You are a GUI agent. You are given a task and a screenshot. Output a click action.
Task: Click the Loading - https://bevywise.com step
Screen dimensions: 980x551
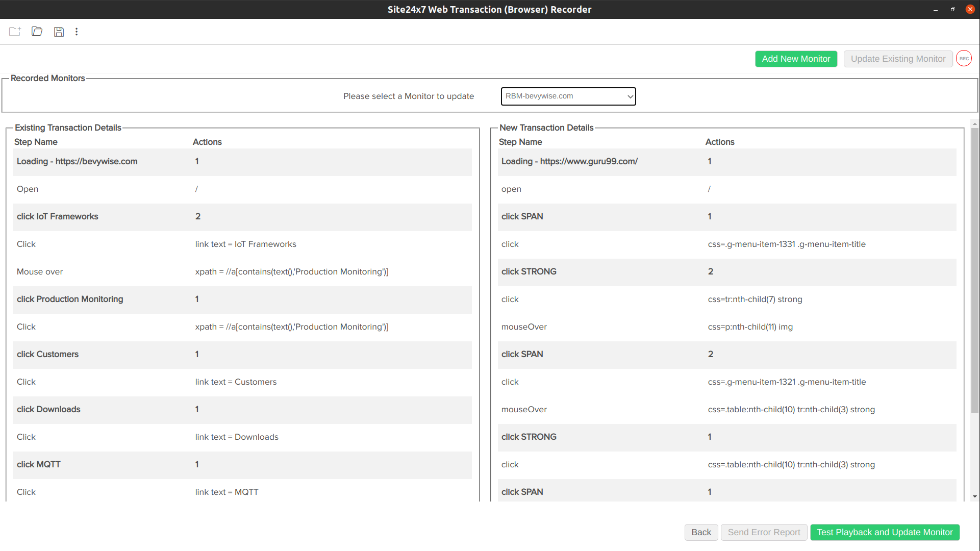77,161
